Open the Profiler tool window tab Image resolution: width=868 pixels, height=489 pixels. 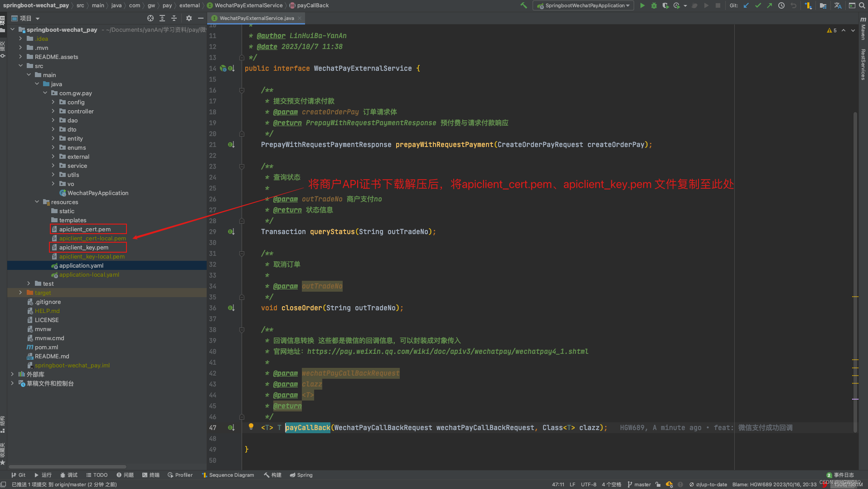(x=180, y=475)
